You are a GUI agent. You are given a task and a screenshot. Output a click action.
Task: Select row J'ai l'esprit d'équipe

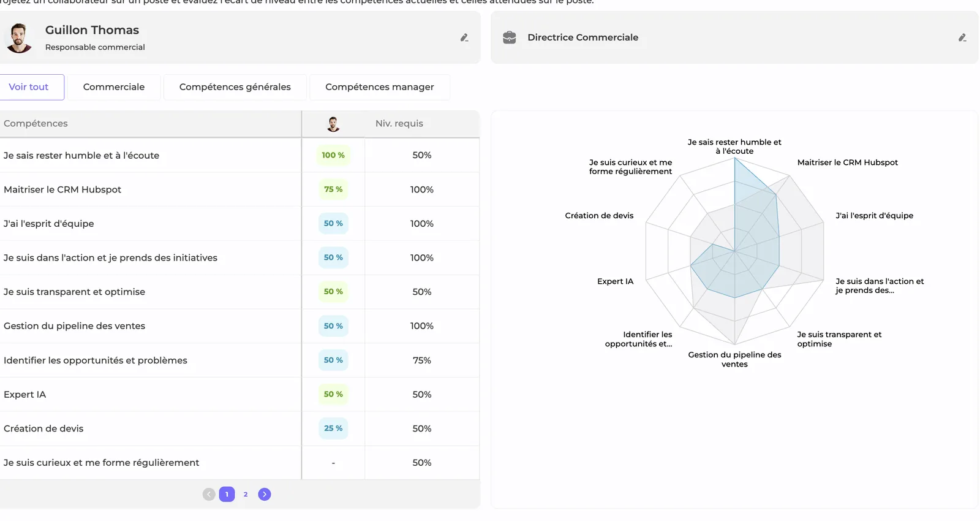239,224
